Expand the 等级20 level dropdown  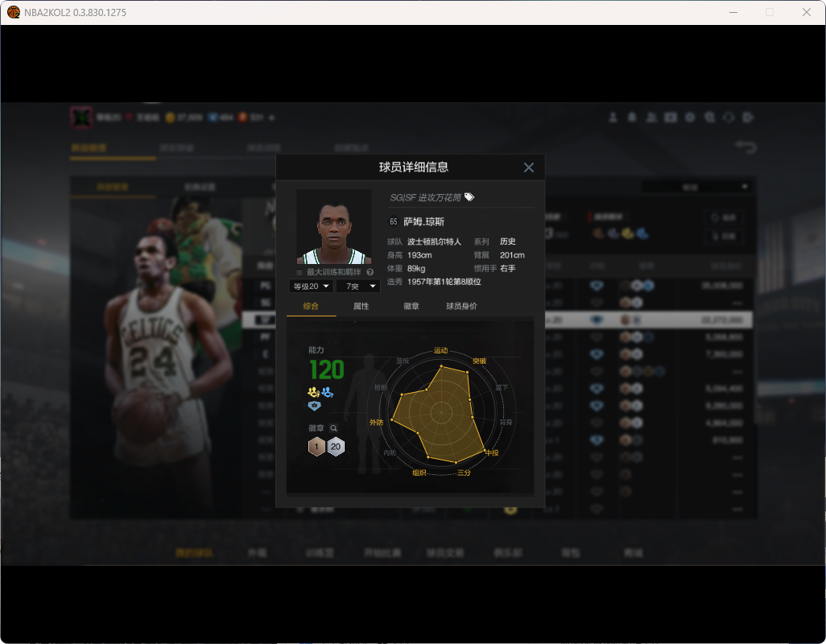click(x=311, y=286)
